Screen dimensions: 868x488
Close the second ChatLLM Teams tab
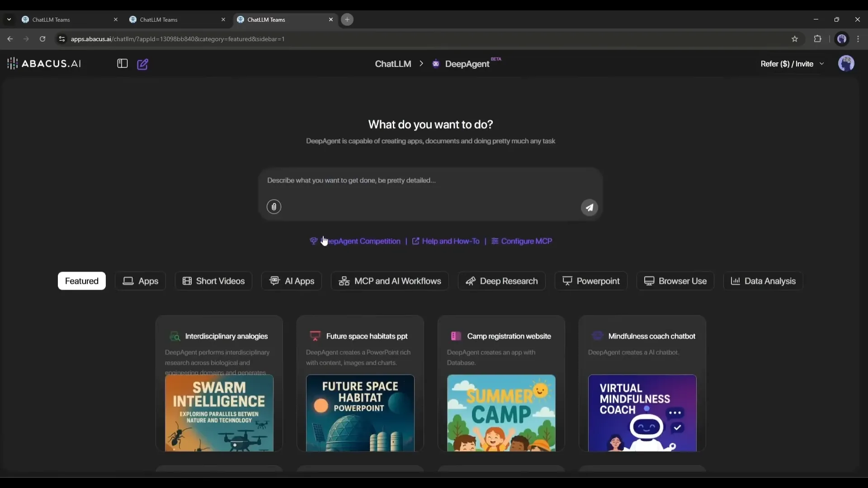223,19
